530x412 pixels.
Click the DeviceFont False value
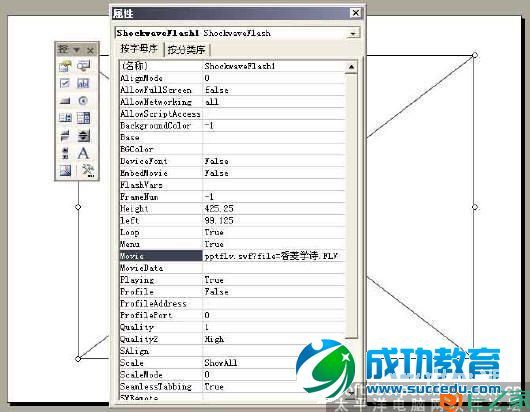pyautogui.click(x=274, y=161)
